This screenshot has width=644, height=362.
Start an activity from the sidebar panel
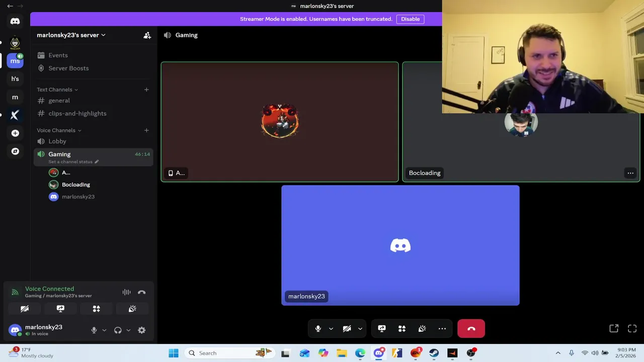[96, 309]
